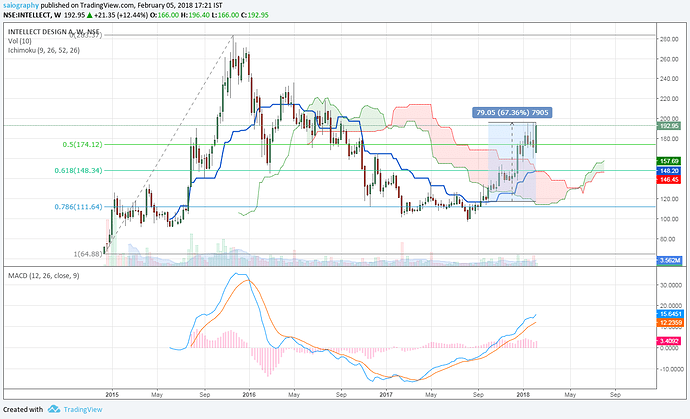Click the blue 148.20 price tag

(x=669, y=171)
